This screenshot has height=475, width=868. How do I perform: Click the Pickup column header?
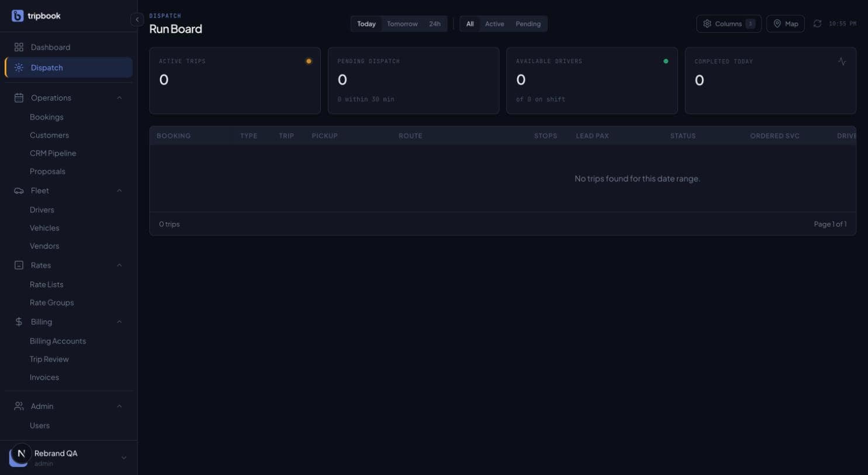pos(325,136)
